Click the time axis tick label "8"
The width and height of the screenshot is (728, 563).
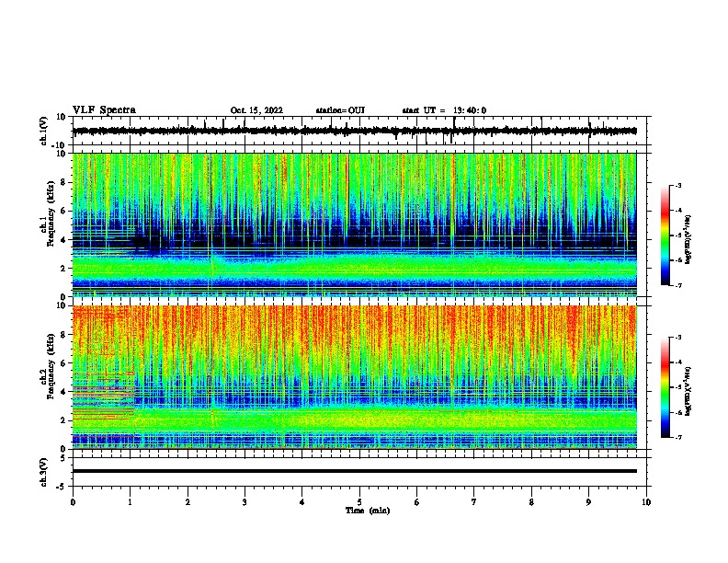(x=531, y=501)
